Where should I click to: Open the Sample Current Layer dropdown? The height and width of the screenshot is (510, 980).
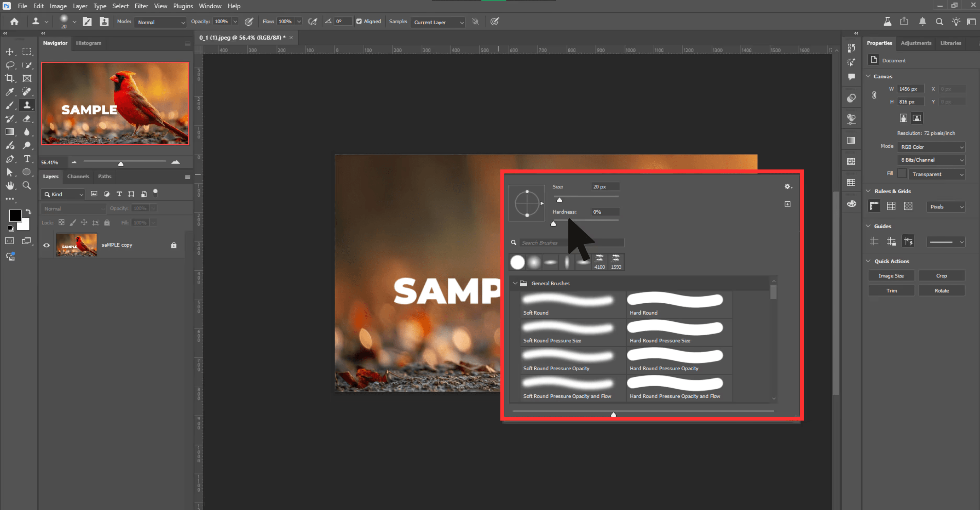click(438, 22)
